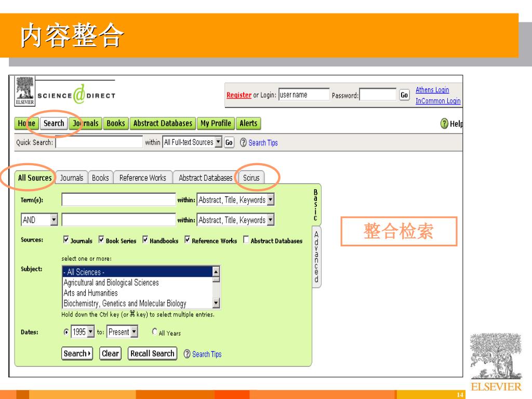Toggle the Reference Works checkbox
Screen dimensions: 532x399
pos(187,240)
